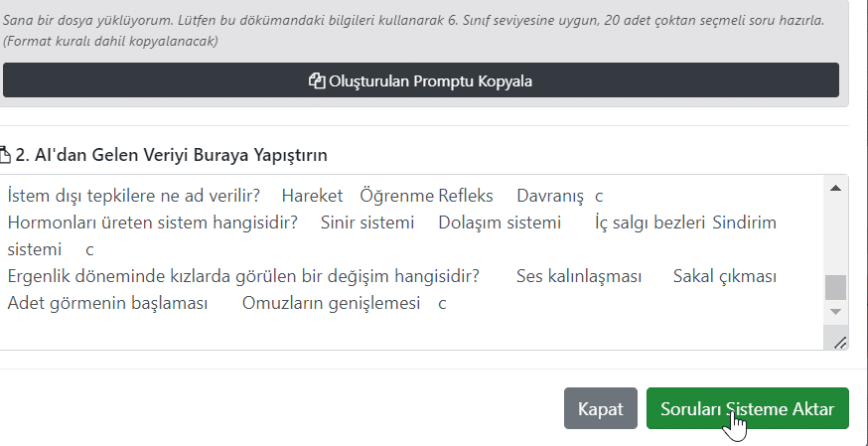Click on 'Ses kalınlaşması' in the textarea

pyautogui.click(x=579, y=275)
